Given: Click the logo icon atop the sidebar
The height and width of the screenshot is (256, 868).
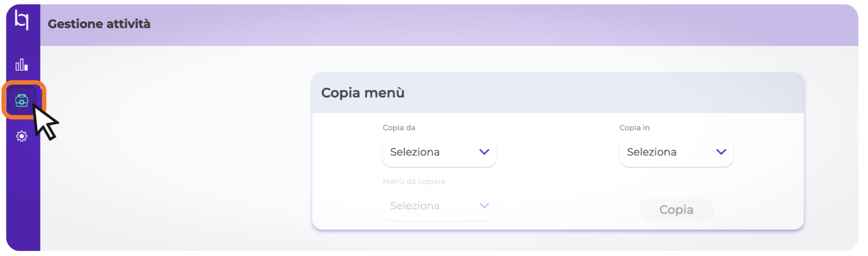Looking at the screenshot, I should 21,20.
